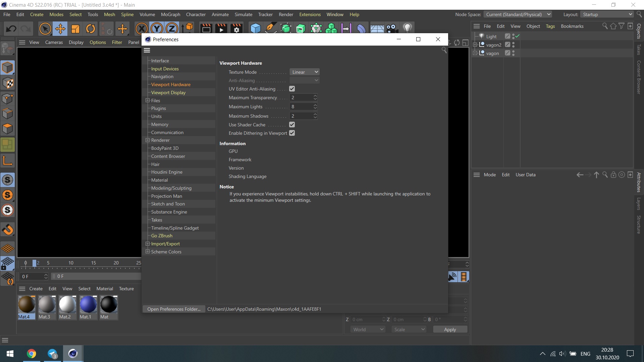The width and height of the screenshot is (644, 362).
Task: Select Go ZBrush preferences entry
Action: 162,236
